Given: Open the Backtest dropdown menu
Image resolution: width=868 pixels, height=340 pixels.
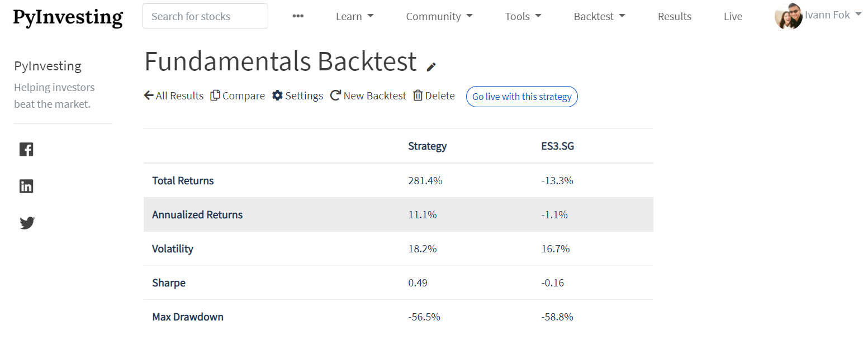Looking at the screenshot, I should click(x=599, y=16).
